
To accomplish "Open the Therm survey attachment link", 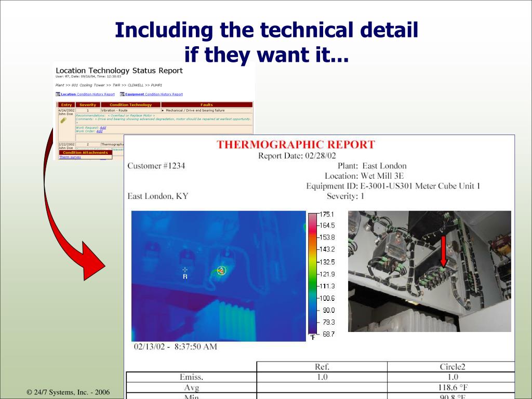I will (x=70, y=157).
